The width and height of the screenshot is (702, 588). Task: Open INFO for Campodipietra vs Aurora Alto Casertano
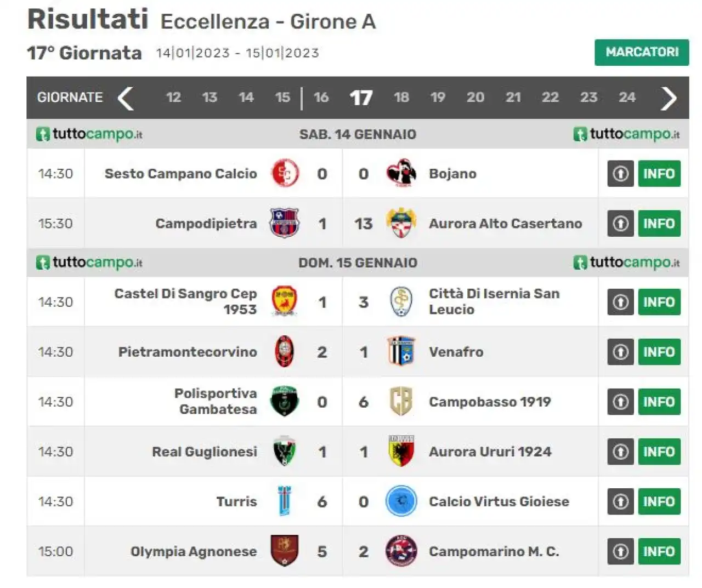pyautogui.click(x=659, y=223)
